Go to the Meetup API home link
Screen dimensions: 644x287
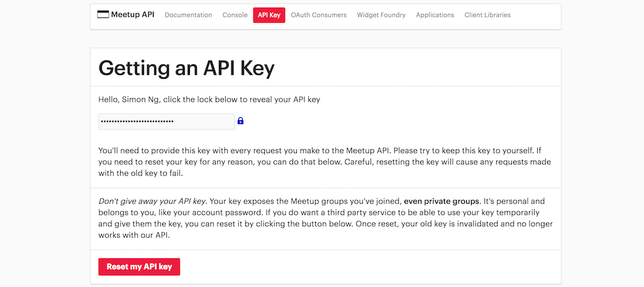tap(133, 15)
